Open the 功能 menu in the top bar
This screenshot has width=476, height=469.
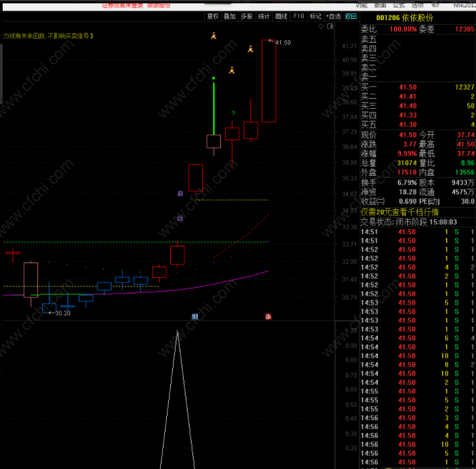tap(362, 5)
